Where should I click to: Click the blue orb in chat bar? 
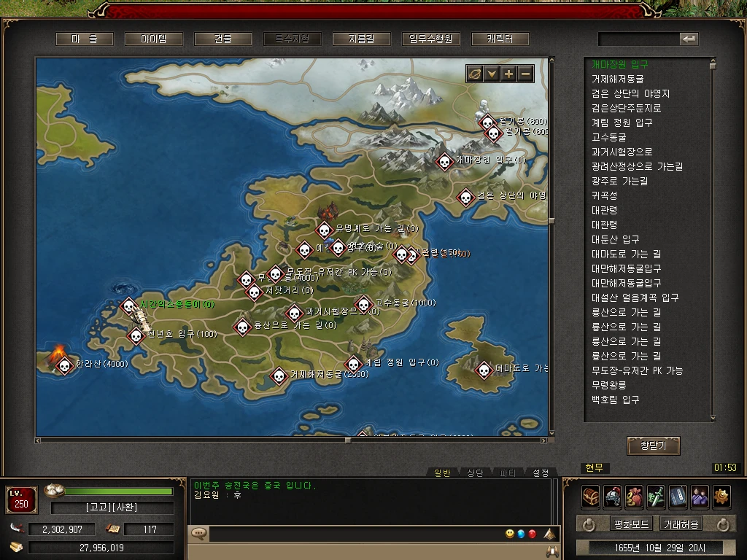pyautogui.click(x=521, y=534)
